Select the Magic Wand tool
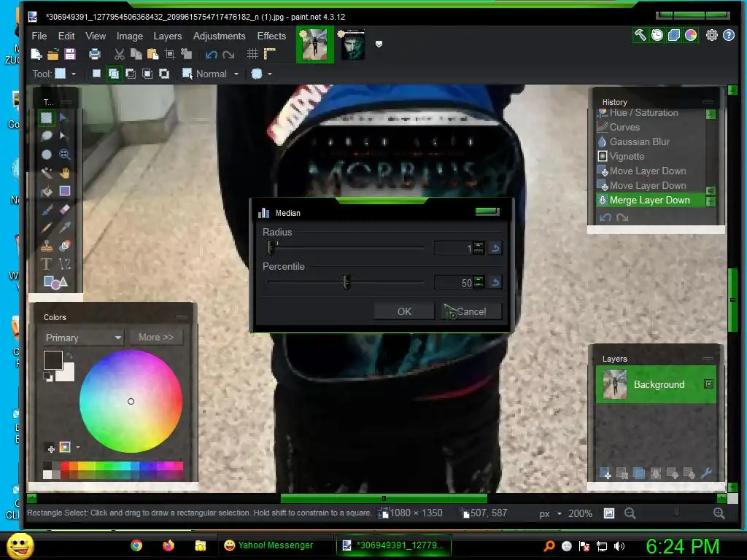 coord(46,173)
